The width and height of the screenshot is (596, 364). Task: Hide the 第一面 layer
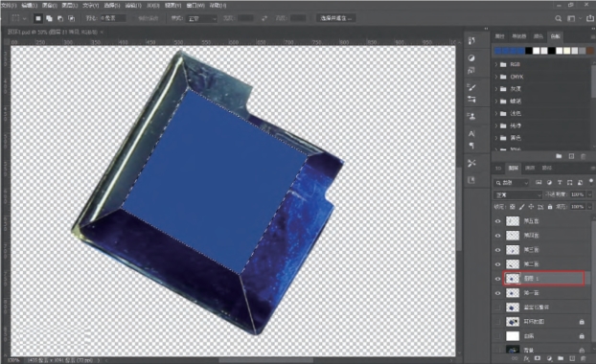[x=497, y=293]
